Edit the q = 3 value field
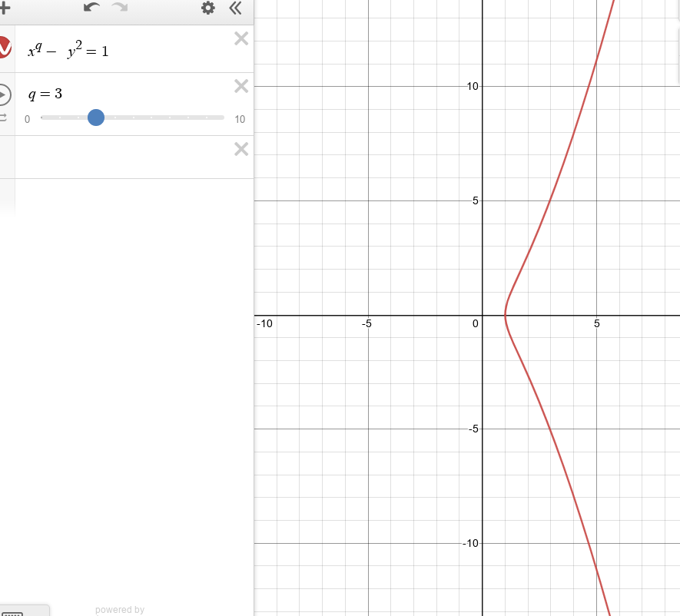Viewport: 680px width, 616px height. [x=45, y=94]
